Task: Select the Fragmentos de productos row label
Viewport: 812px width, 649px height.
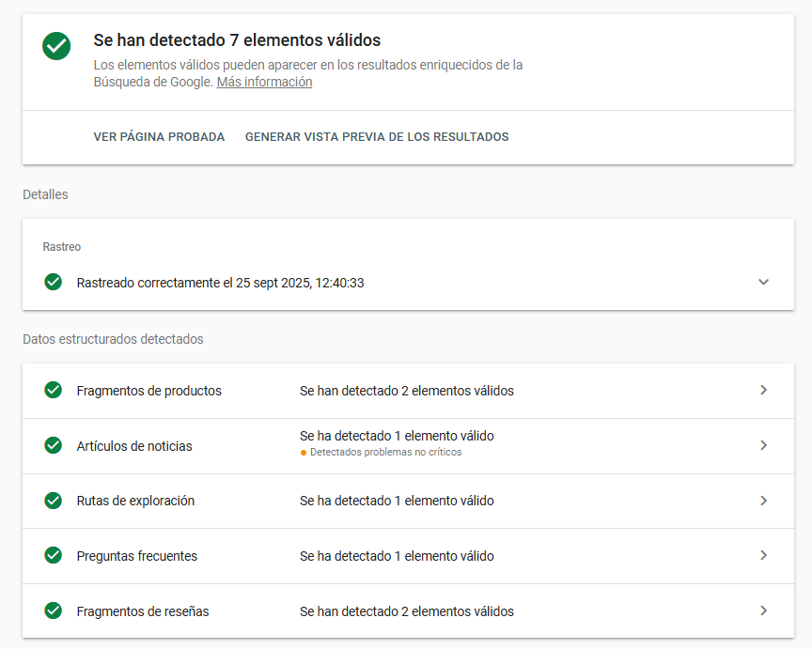Action: click(x=149, y=391)
